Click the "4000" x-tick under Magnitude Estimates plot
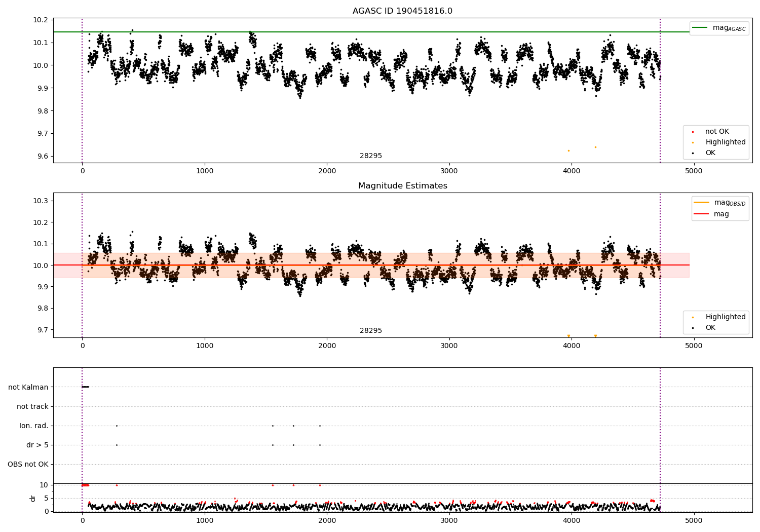 [x=572, y=346]
